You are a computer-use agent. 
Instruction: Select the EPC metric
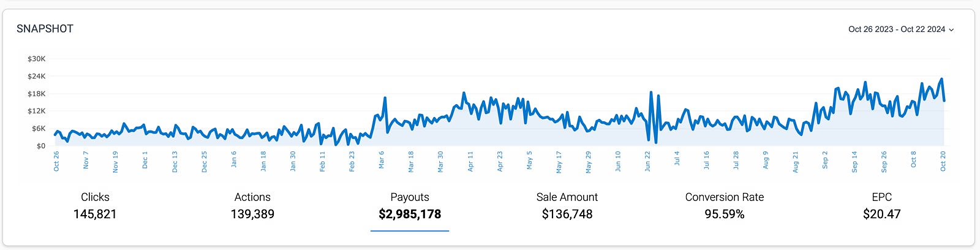pyautogui.click(x=882, y=205)
